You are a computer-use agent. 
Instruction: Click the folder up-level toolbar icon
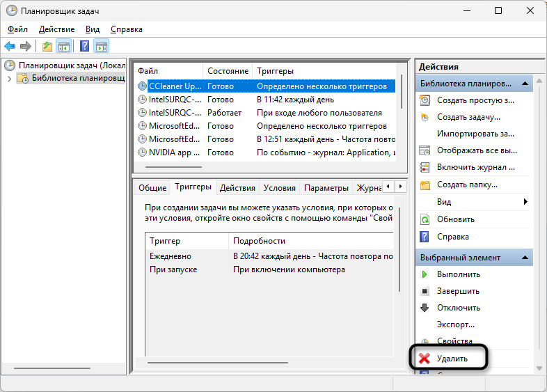pos(47,47)
